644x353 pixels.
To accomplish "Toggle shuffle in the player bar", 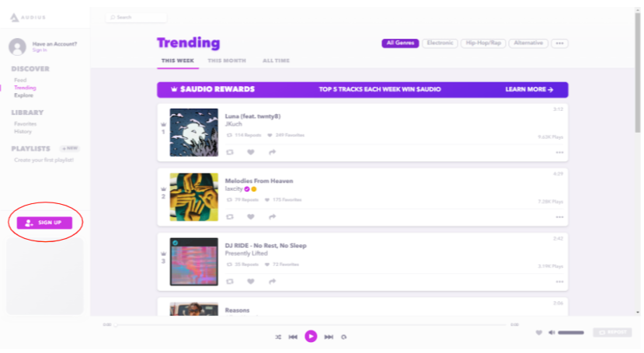I will (278, 337).
